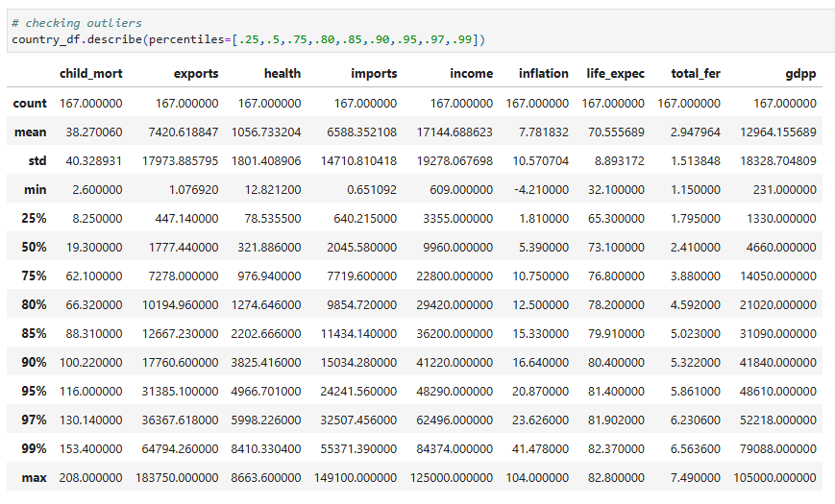The height and width of the screenshot is (504, 835).
Task: Click 25% income value 3355.000000
Action: pyautogui.click(x=458, y=218)
